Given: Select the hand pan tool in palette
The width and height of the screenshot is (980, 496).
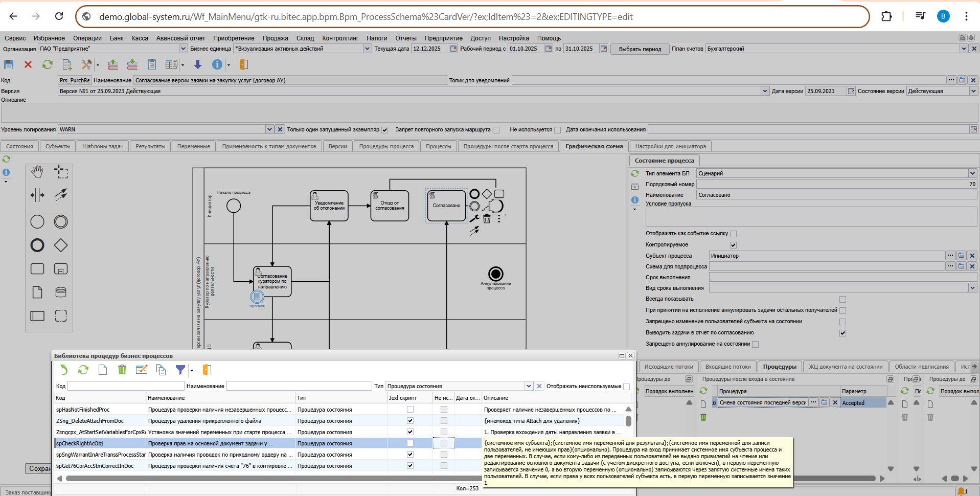Looking at the screenshot, I should click(x=37, y=172).
